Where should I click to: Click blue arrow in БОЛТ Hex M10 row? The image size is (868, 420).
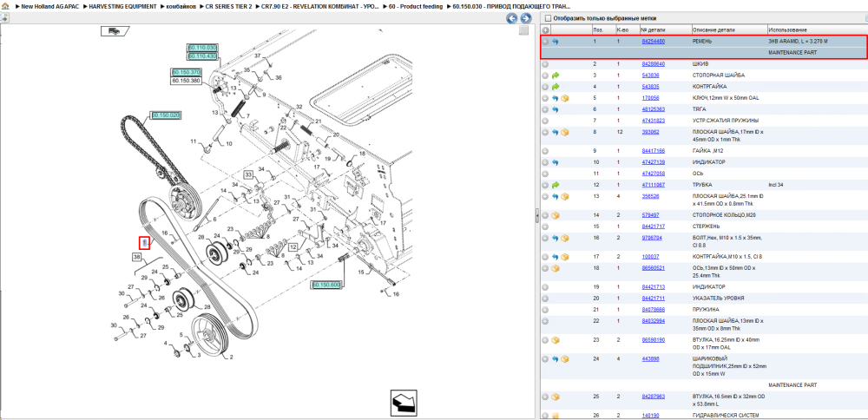tap(556, 238)
